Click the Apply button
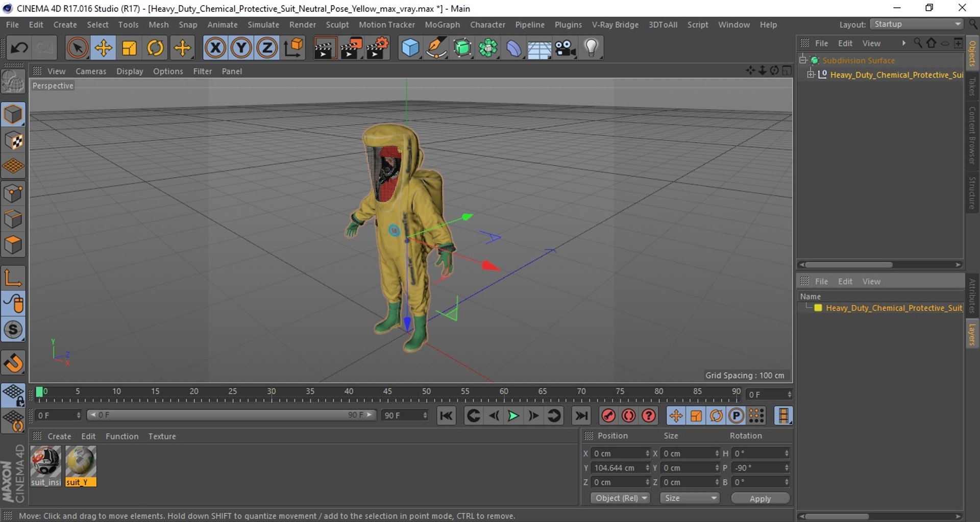This screenshot has height=522, width=980. point(760,499)
